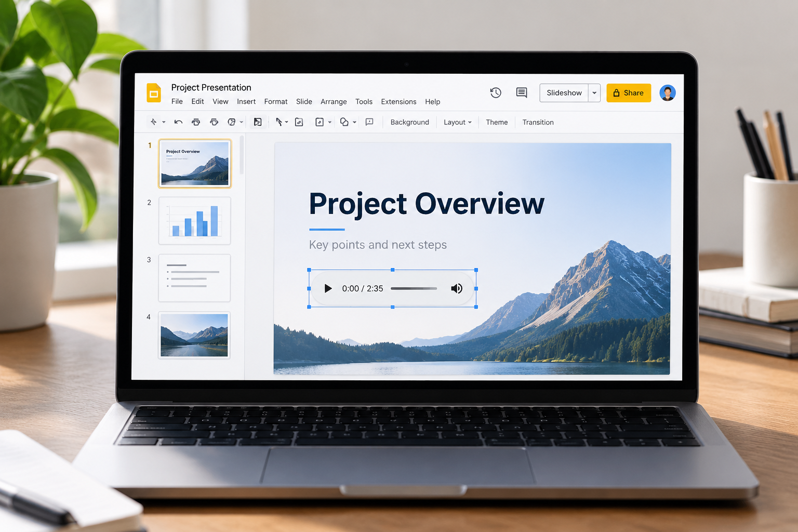Expand the arrow next to the cursor select tool
The width and height of the screenshot is (798, 532).
tap(286, 123)
